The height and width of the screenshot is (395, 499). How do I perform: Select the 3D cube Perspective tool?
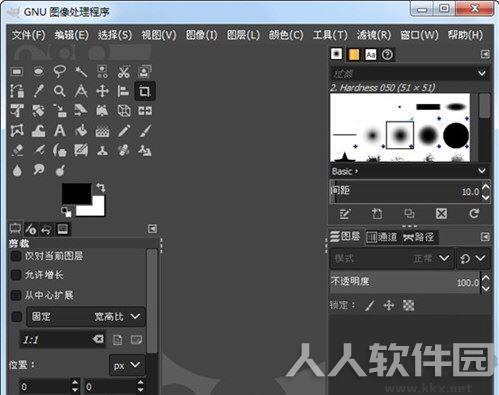[123, 110]
